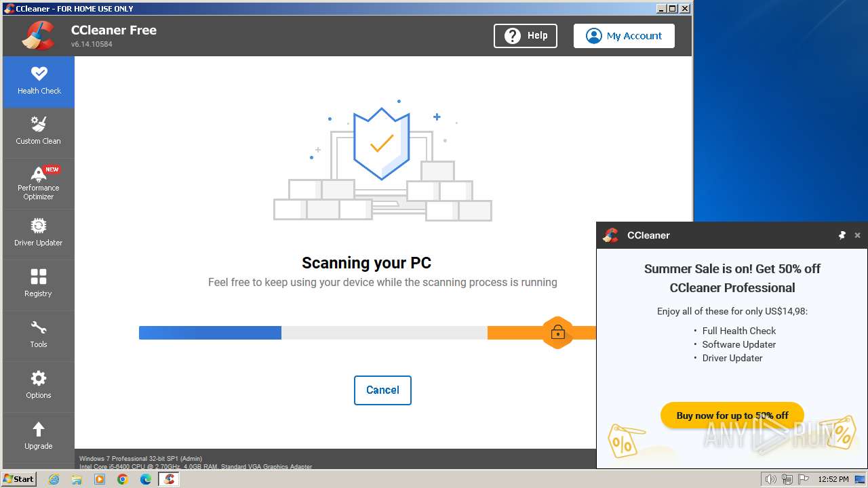The image size is (868, 488).
Task: Click the locked orange progress segment
Action: 557,333
